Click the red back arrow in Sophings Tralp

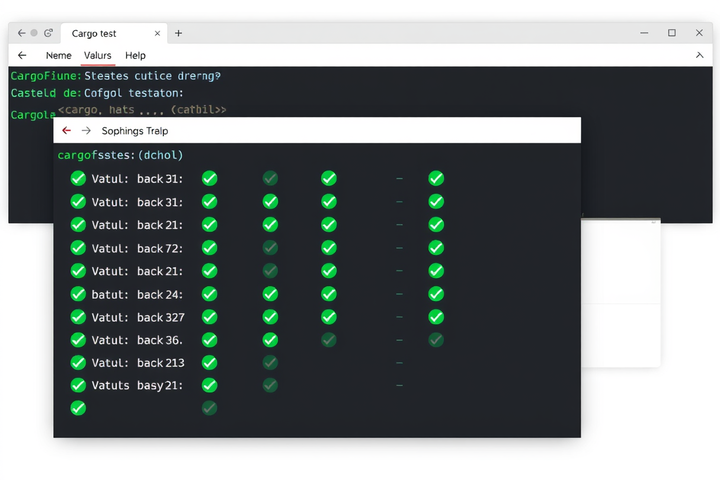67,130
